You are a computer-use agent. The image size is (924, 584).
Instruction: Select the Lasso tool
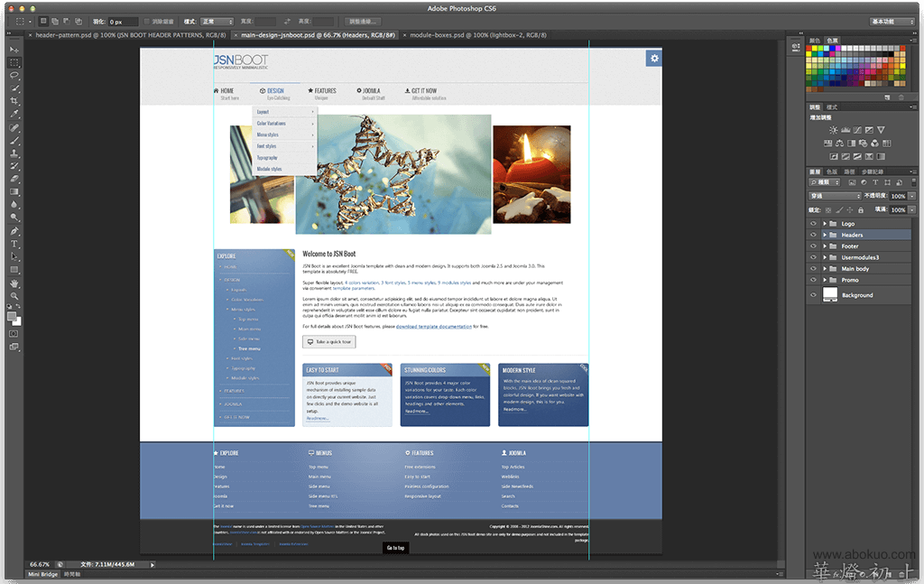pyautogui.click(x=14, y=76)
